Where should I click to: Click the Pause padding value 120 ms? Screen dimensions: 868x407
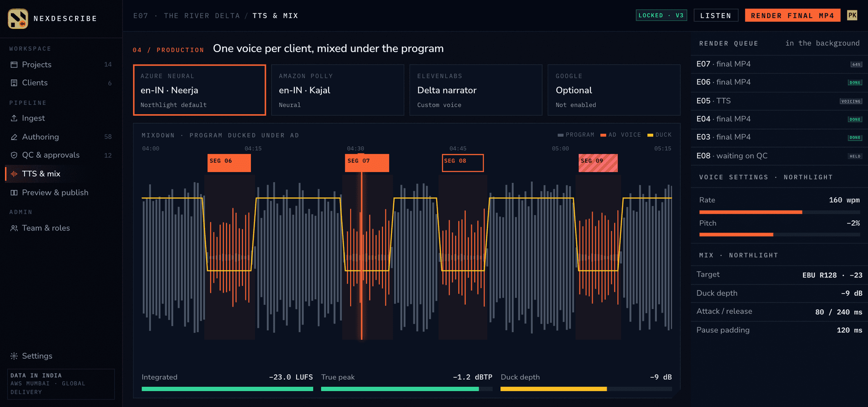849,330
